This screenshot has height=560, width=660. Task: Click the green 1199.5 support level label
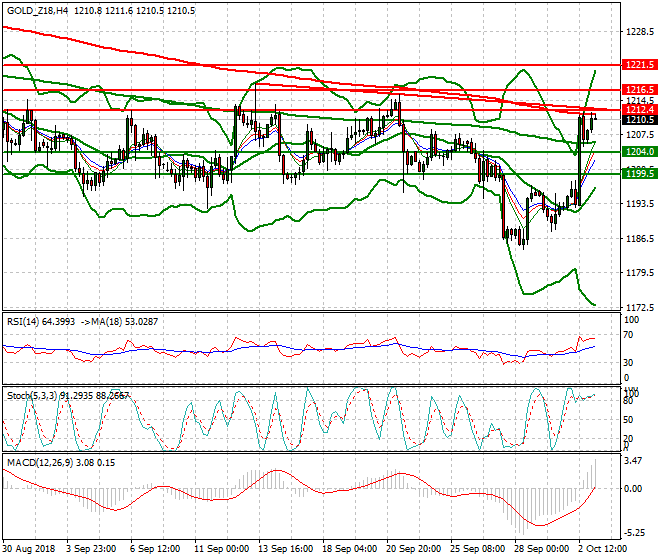click(x=639, y=173)
